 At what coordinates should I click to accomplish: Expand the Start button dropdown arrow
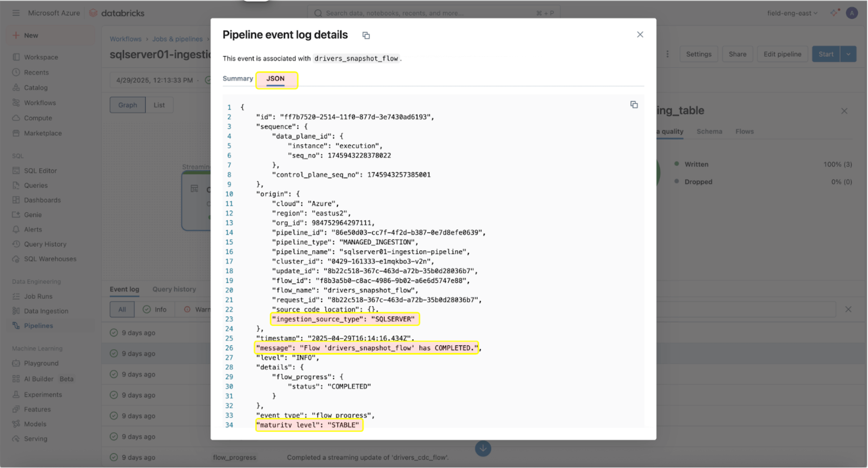[x=848, y=54]
